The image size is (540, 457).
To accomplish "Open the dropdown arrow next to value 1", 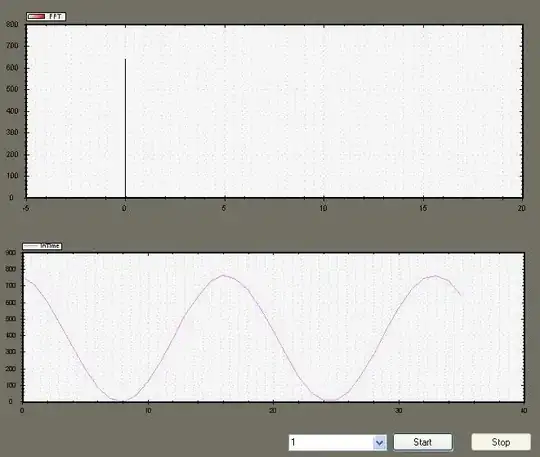I will click(380, 442).
